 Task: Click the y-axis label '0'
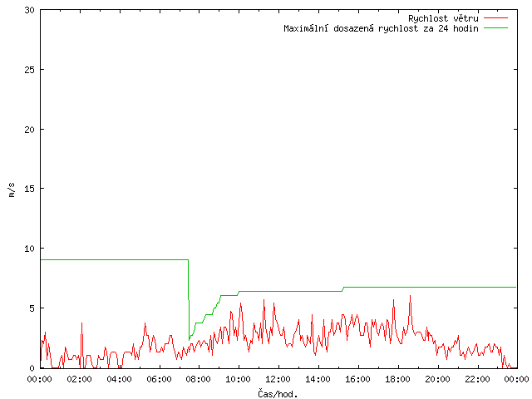coord(32,368)
